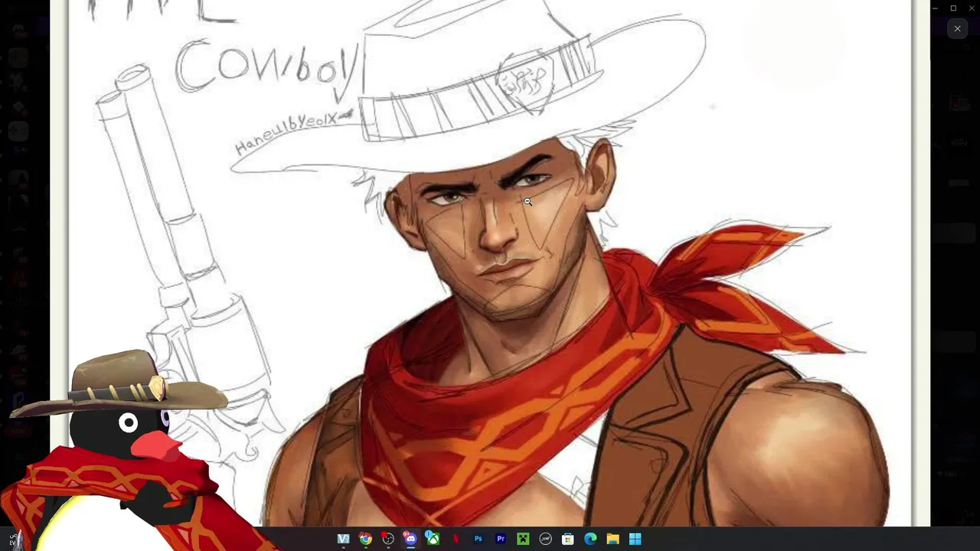Launch Minecraft from the taskbar
Screen dimensions: 980x551
tap(523, 540)
